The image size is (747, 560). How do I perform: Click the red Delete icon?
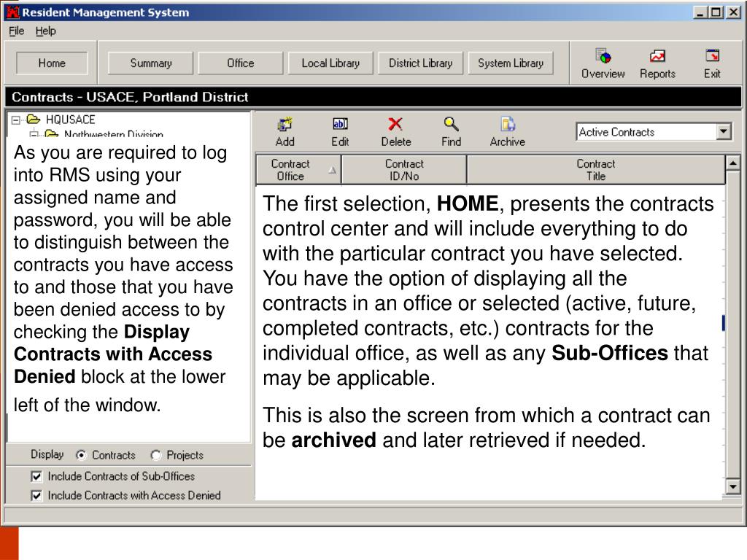click(395, 124)
